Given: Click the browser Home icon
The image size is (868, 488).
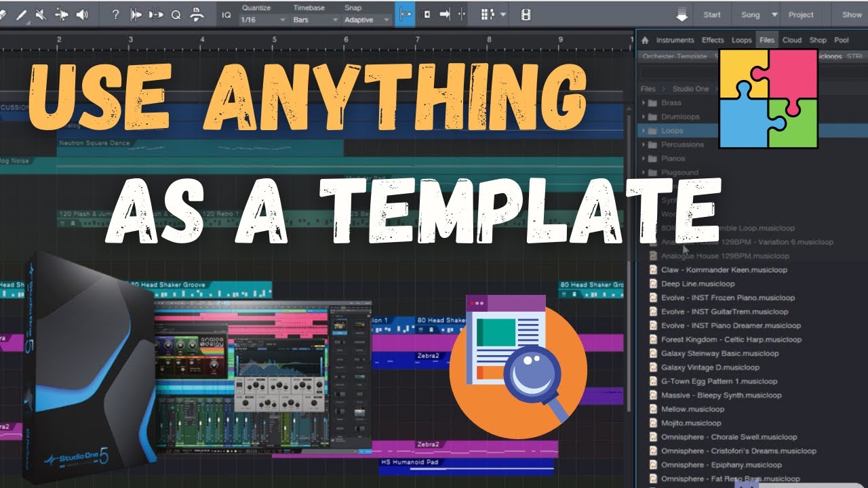Looking at the screenshot, I should tap(645, 40).
